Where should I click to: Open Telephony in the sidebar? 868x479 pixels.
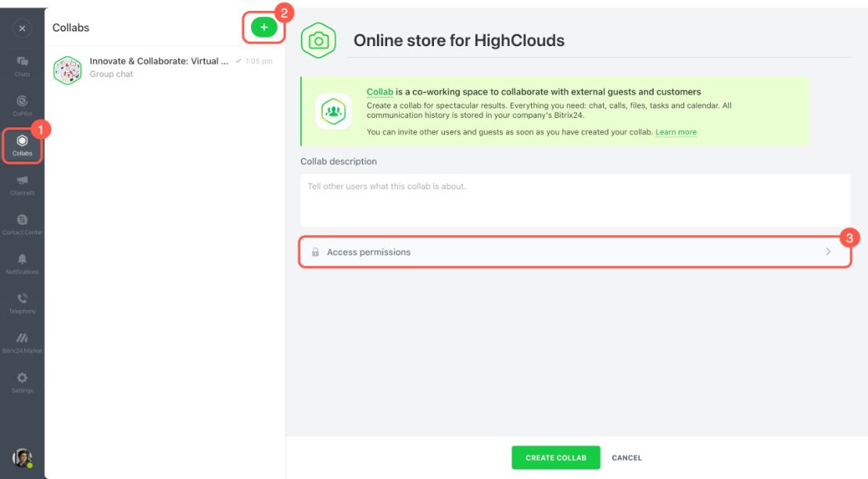[22, 304]
